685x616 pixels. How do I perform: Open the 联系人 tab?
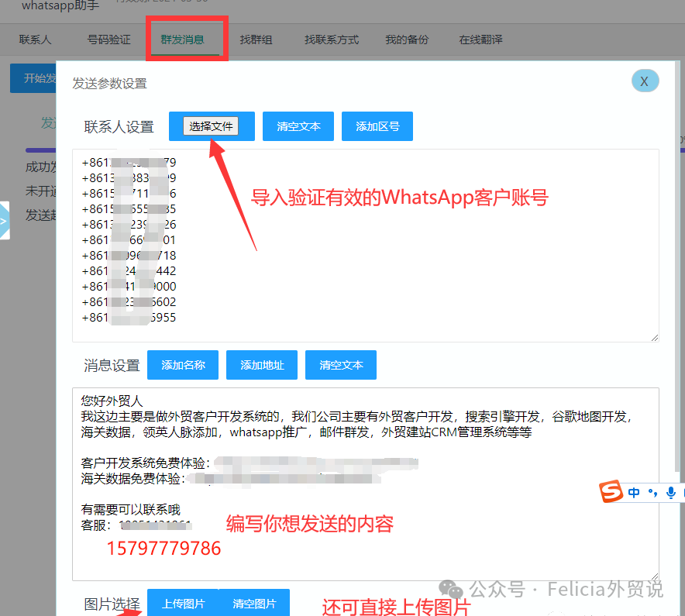click(35, 40)
